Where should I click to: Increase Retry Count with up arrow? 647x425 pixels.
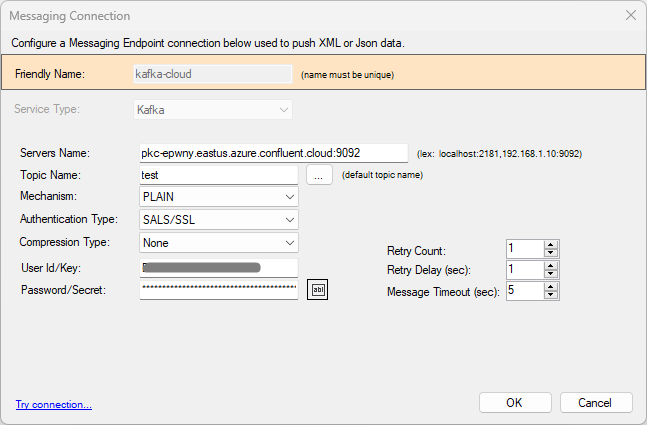tap(550, 245)
